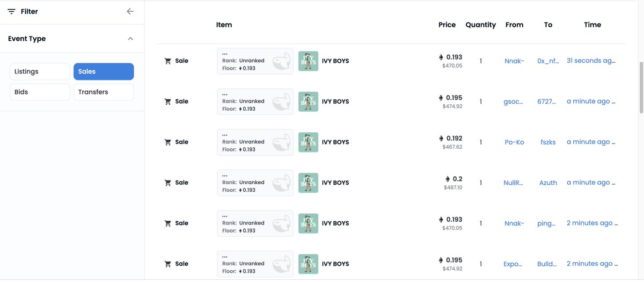644x282 pixels.
Task: Open the seller profile Po-Ko
Action: (x=514, y=142)
